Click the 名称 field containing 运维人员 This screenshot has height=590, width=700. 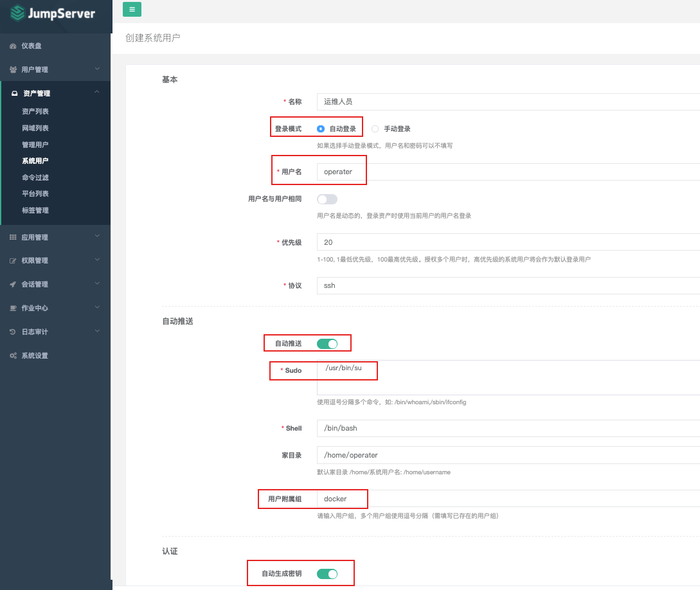pos(508,102)
